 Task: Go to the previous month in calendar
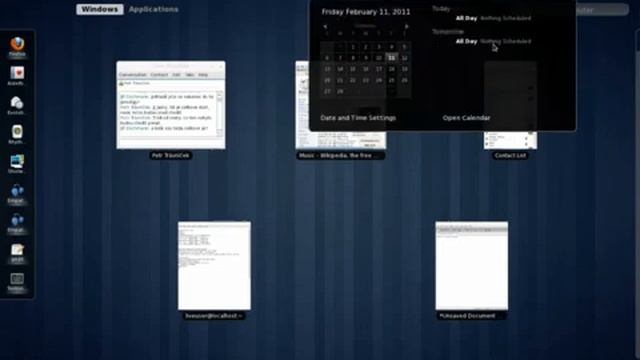[325, 26]
